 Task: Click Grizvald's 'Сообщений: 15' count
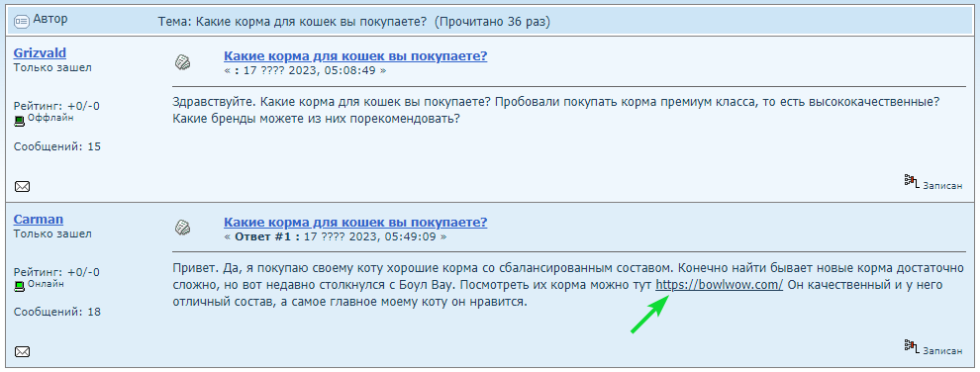pos(56,146)
